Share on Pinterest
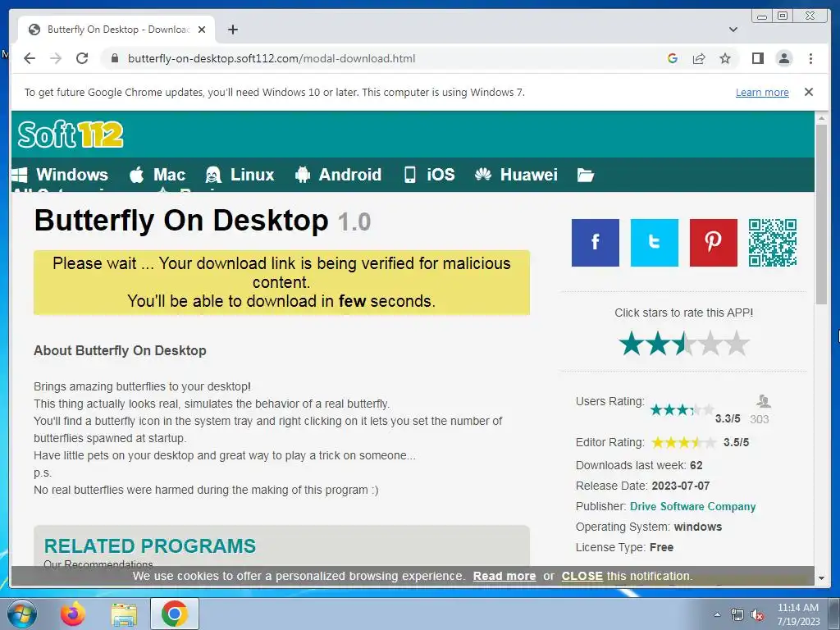This screenshot has height=630, width=840. tap(713, 243)
